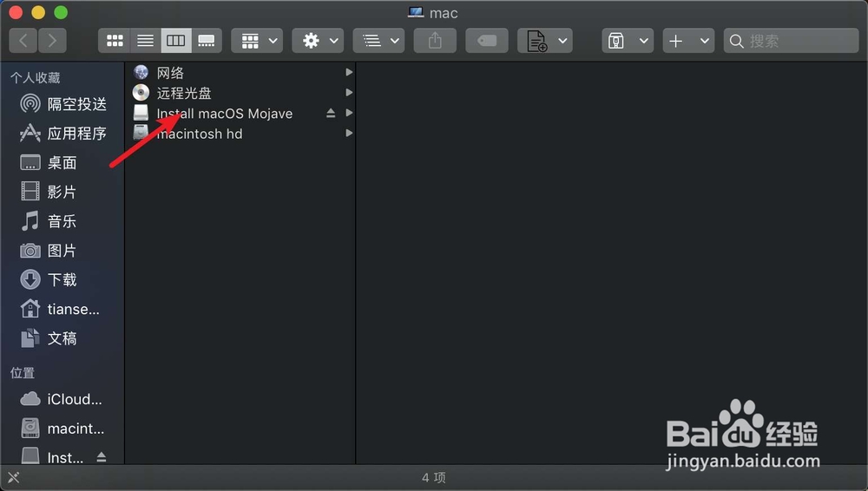
Task: Click the mac title proxy icon
Action: coord(416,12)
